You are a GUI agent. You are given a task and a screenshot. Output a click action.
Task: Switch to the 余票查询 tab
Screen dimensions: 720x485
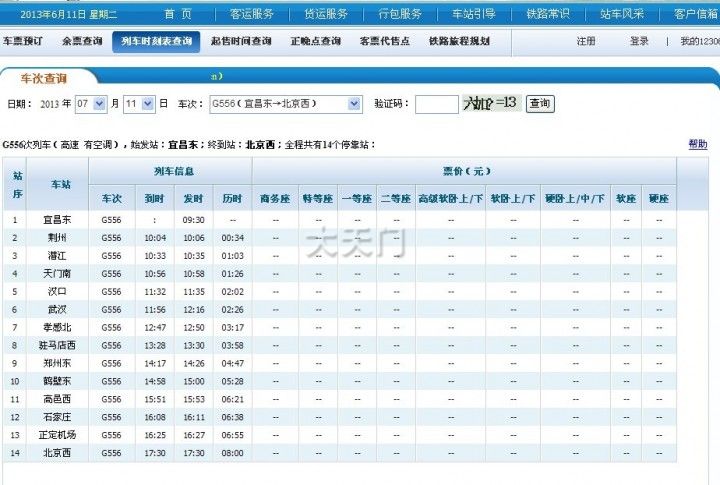tap(80, 42)
